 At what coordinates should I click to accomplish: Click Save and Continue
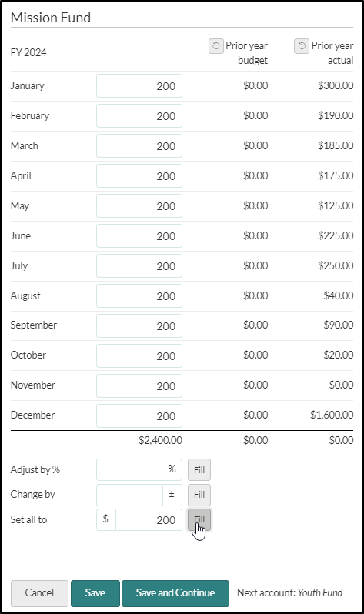pos(175,593)
